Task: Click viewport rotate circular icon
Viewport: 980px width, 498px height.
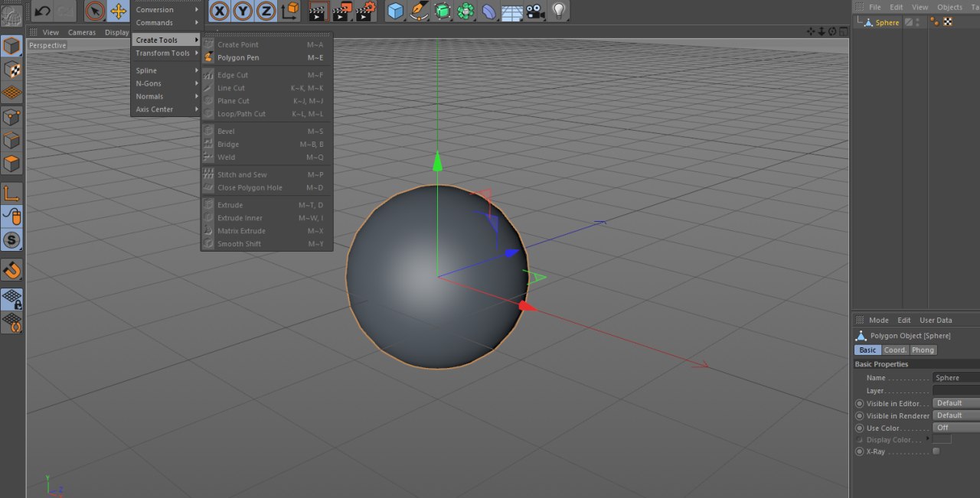Action: coord(831,31)
